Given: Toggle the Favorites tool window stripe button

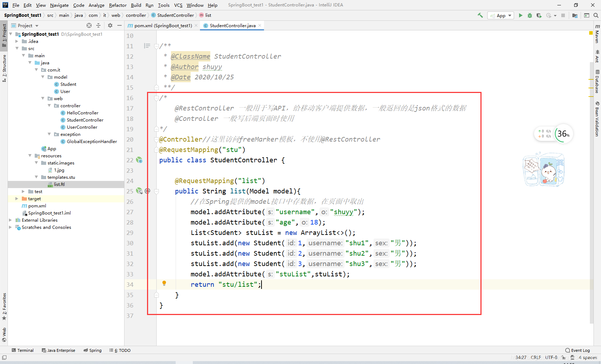Looking at the screenshot, I should click(x=4, y=306).
